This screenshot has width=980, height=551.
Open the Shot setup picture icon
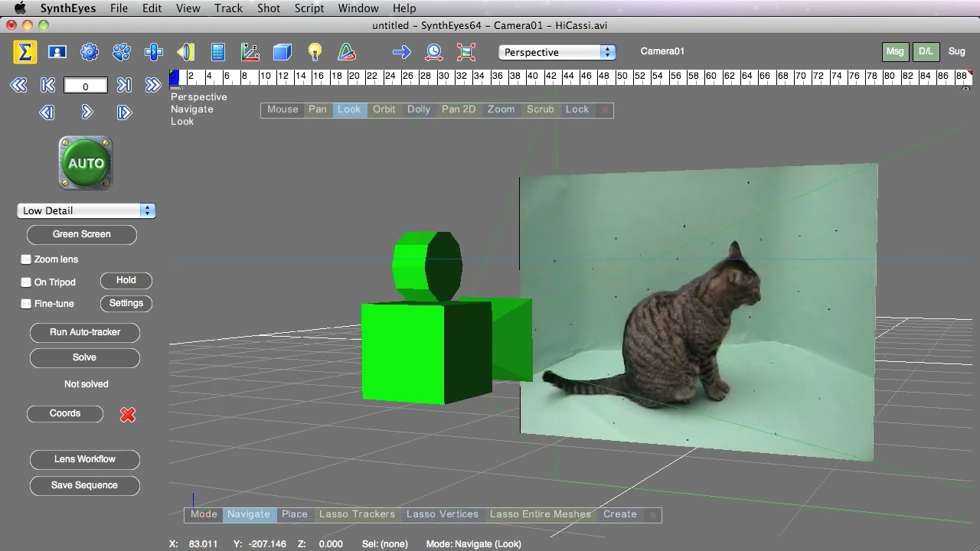coord(57,52)
